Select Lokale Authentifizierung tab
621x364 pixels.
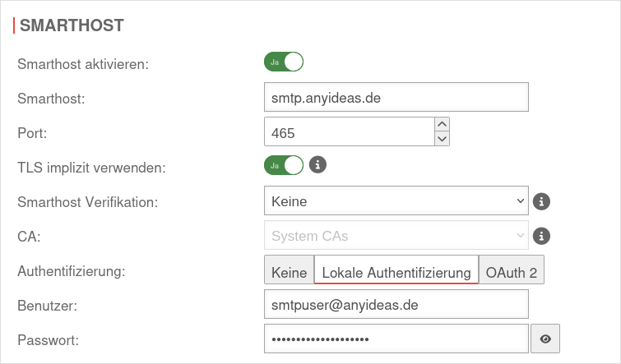click(396, 271)
